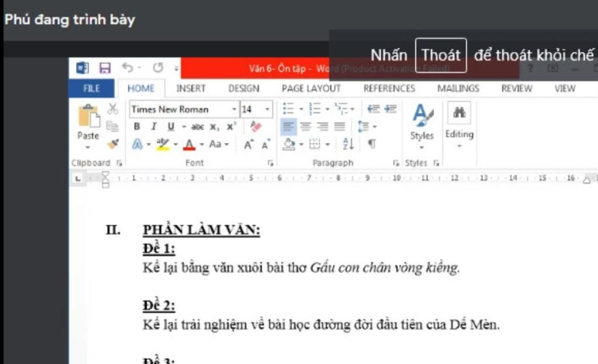Click the Increase Indent icon
This screenshot has width=598, height=364.
(x=391, y=109)
